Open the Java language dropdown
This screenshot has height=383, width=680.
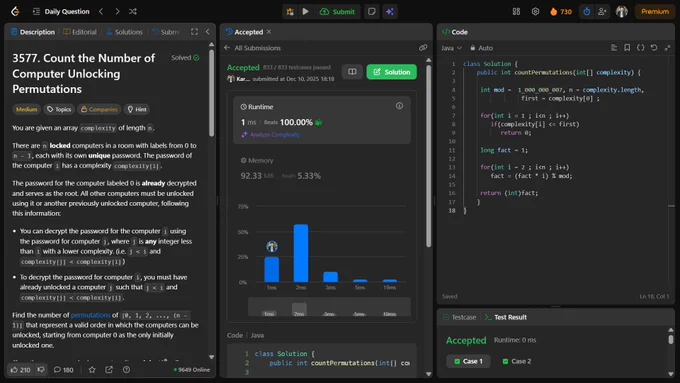click(451, 48)
